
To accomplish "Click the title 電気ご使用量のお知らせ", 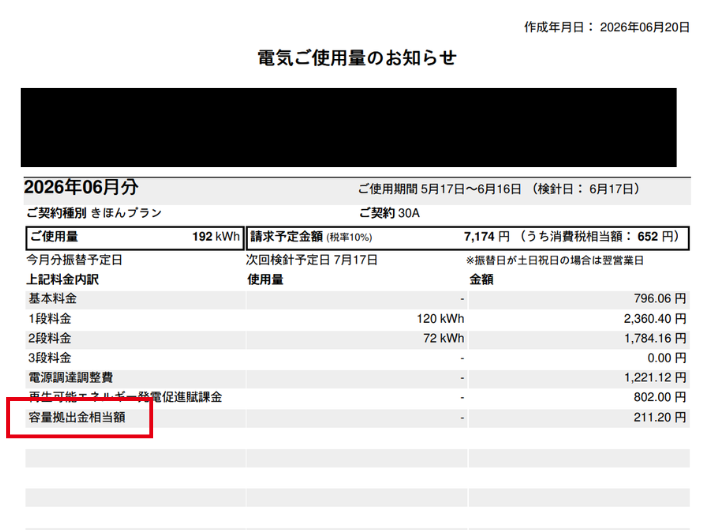I will (357, 58).
